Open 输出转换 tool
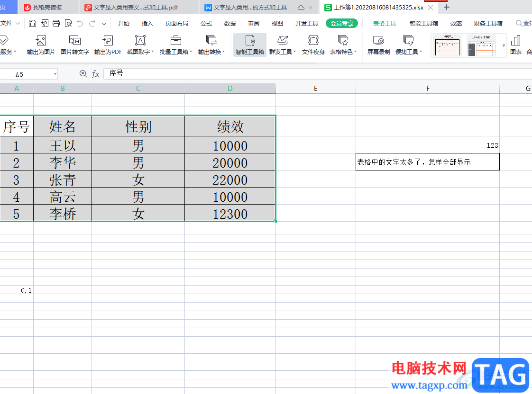This screenshot has height=394, width=532. point(211,45)
